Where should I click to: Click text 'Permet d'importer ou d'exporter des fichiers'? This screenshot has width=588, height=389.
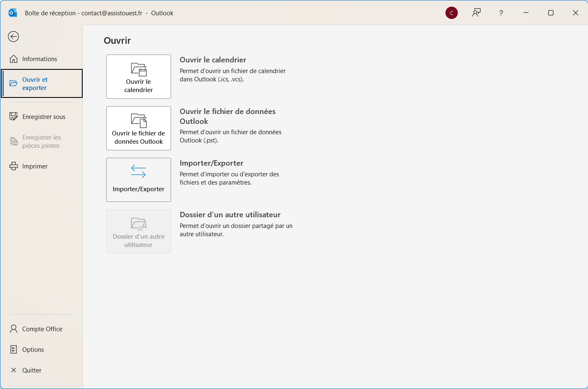[229, 178]
